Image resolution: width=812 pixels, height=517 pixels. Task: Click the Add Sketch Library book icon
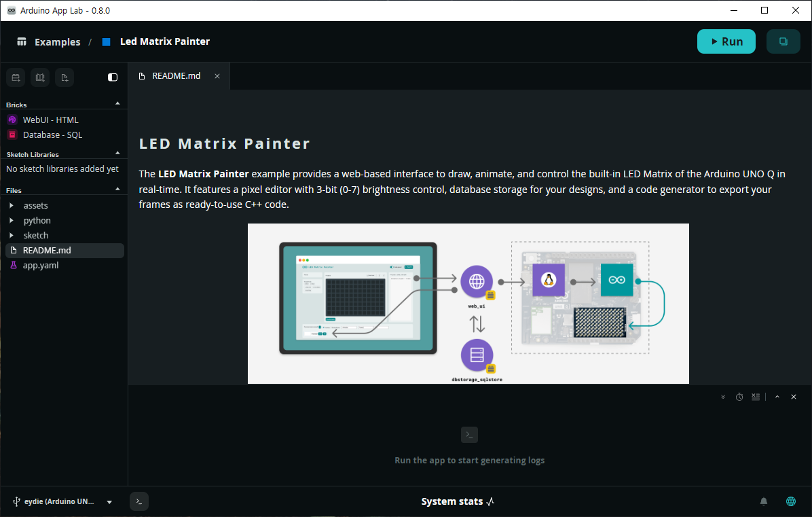[x=40, y=77]
